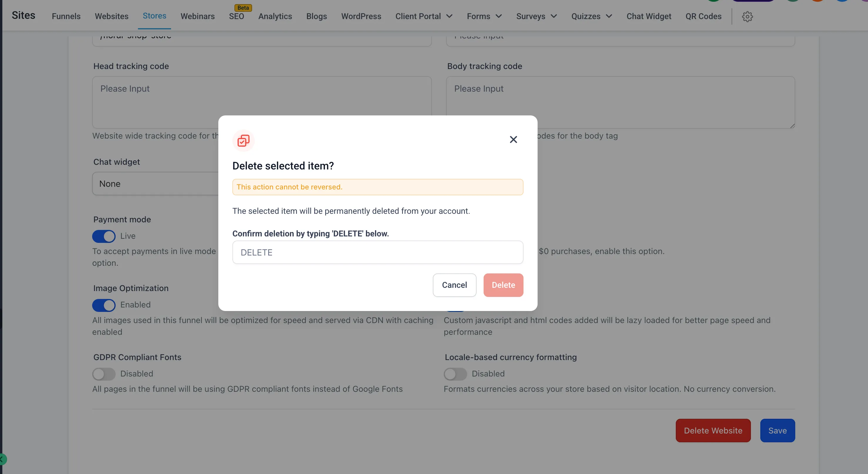Open the settings gear icon in navbar

[747, 16]
